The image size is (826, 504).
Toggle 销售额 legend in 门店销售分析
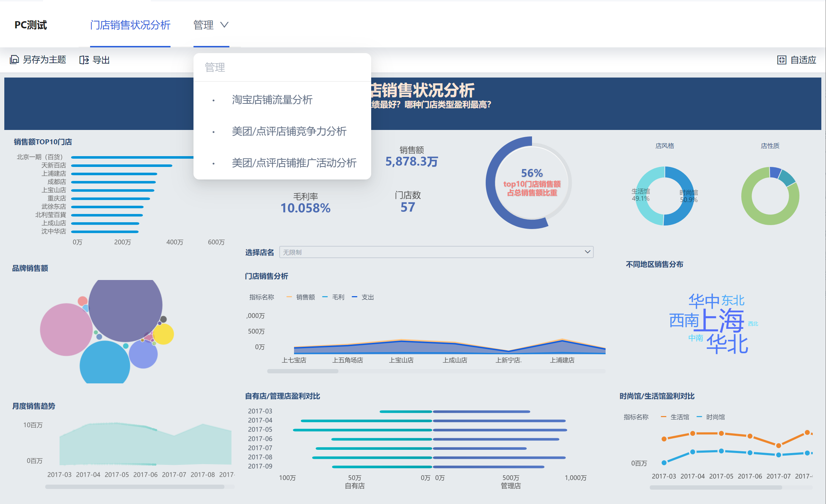coord(305,297)
